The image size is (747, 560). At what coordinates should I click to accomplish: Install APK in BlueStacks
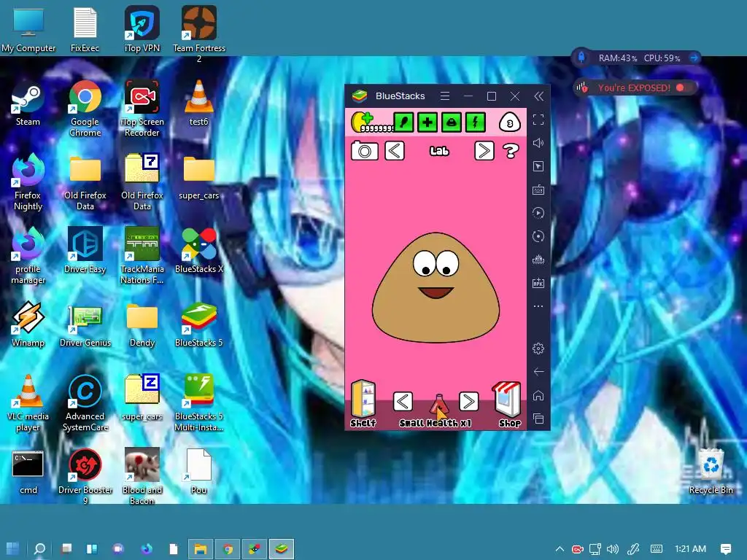pyautogui.click(x=538, y=283)
